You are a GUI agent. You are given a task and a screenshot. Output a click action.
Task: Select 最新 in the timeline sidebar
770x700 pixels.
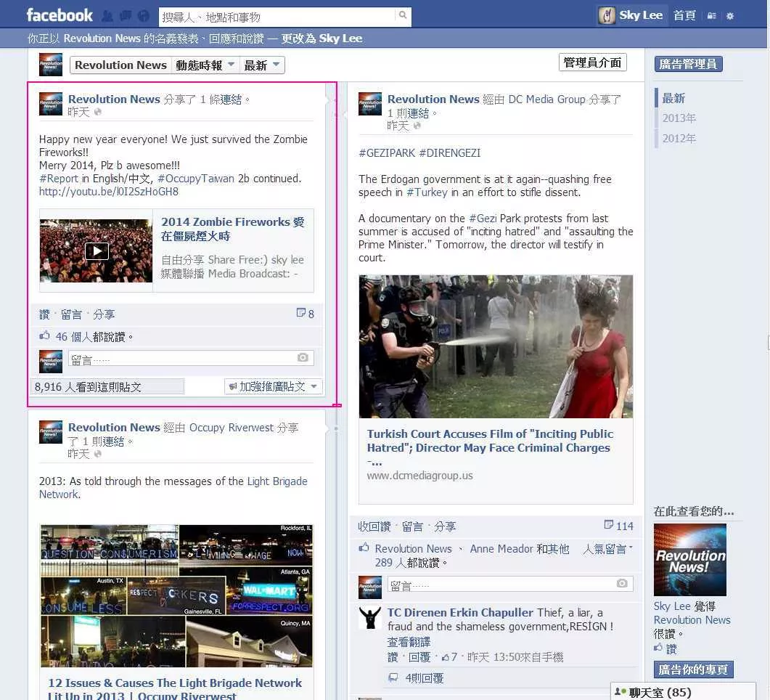[673, 98]
